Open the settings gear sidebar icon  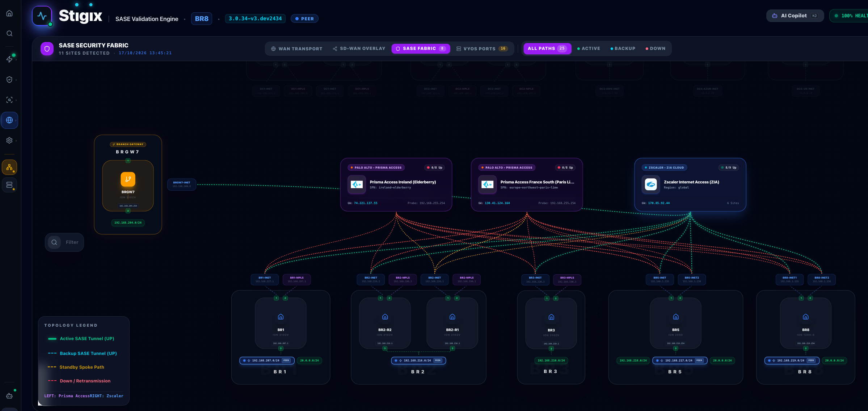9,140
